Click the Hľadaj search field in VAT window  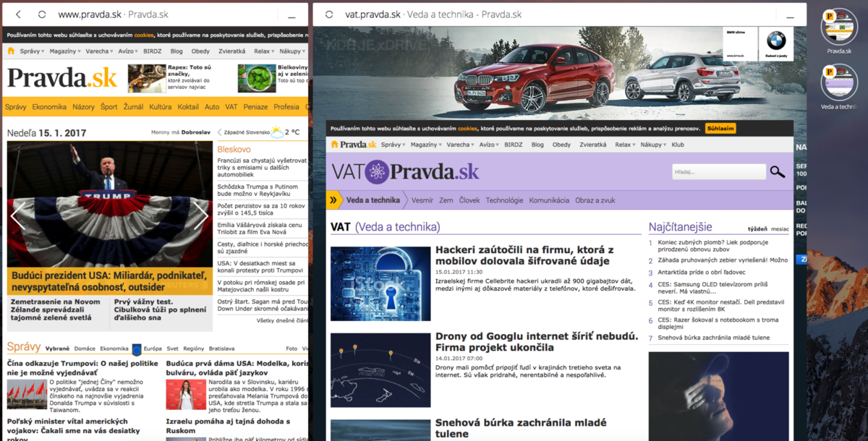coord(718,172)
